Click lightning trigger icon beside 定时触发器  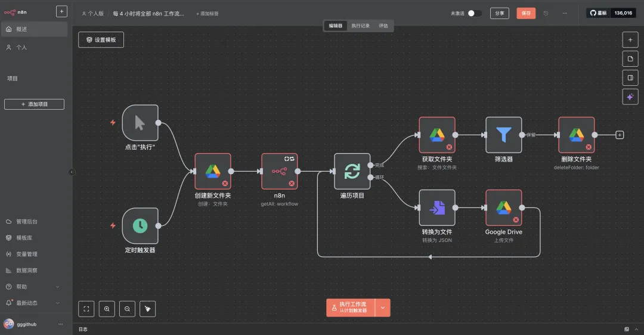113,225
